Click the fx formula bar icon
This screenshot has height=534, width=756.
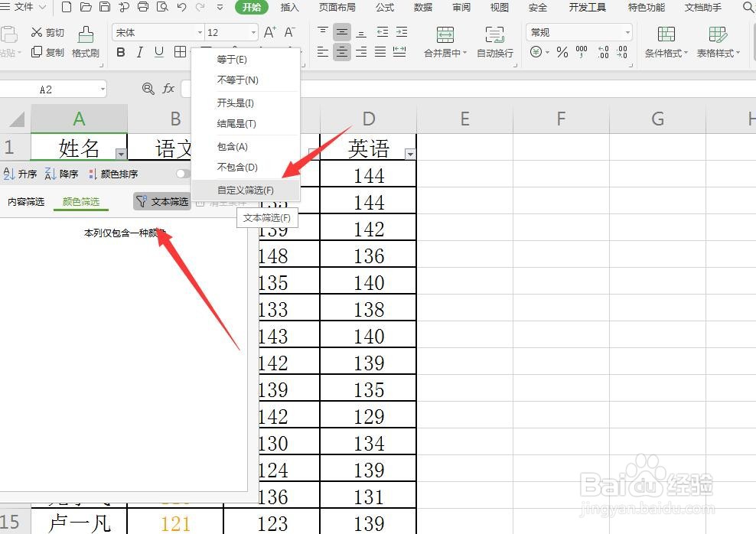(168, 89)
